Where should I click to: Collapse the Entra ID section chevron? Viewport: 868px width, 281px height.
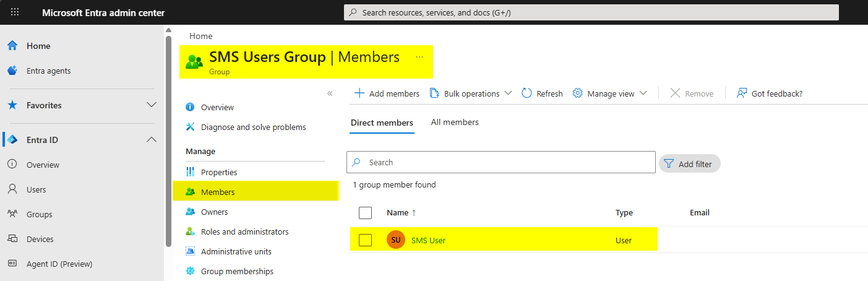pyautogui.click(x=151, y=140)
